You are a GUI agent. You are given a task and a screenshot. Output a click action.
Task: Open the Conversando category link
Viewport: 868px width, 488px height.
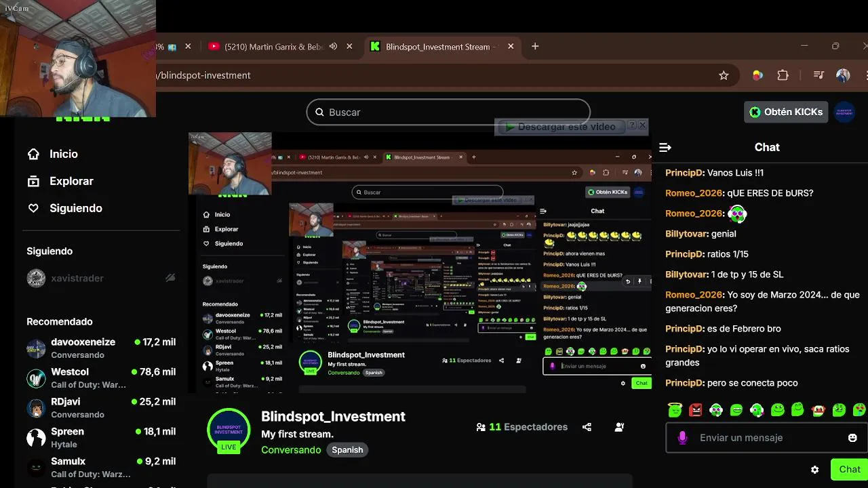(291, 450)
